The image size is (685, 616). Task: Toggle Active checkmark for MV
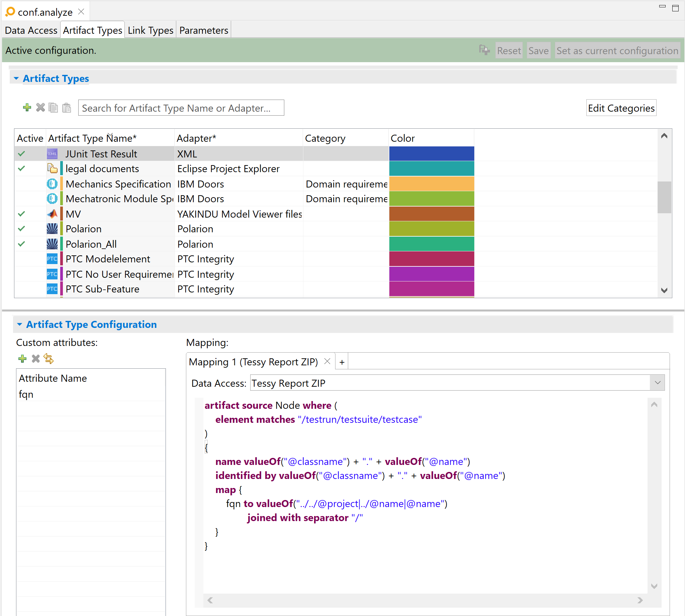22,214
